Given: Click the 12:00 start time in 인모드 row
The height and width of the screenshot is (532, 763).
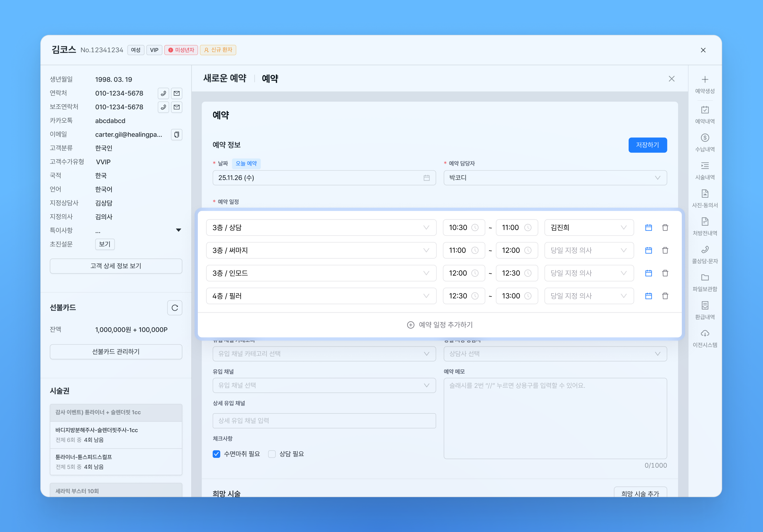Looking at the screenshot, I should pyautogui.click(x=464, y=273).
